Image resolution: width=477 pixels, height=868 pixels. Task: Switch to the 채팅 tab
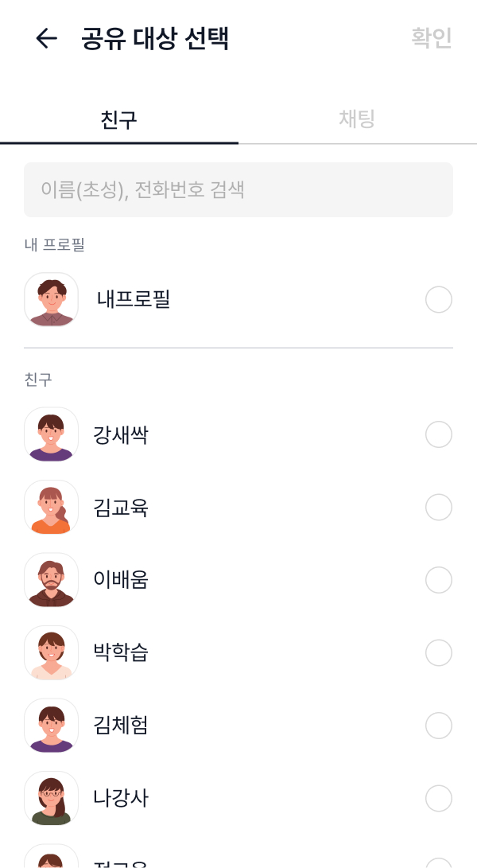click(356, 116)
